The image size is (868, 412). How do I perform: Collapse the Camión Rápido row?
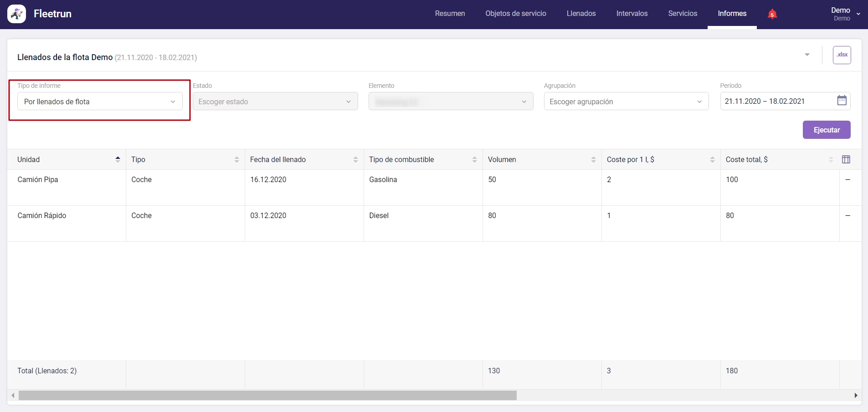coord(847,216)
